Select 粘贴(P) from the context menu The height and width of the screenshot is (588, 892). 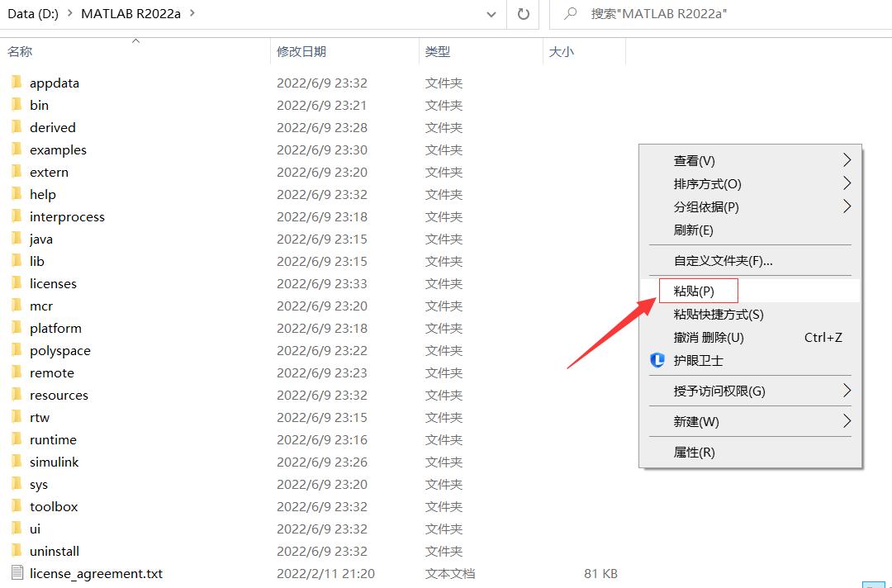point(698,291)
